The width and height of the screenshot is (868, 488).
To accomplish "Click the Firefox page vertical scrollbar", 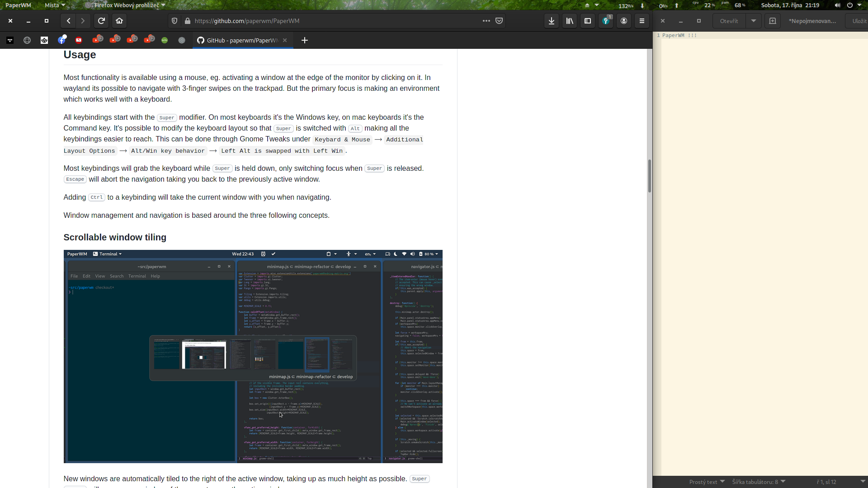I will click(650, 176).
